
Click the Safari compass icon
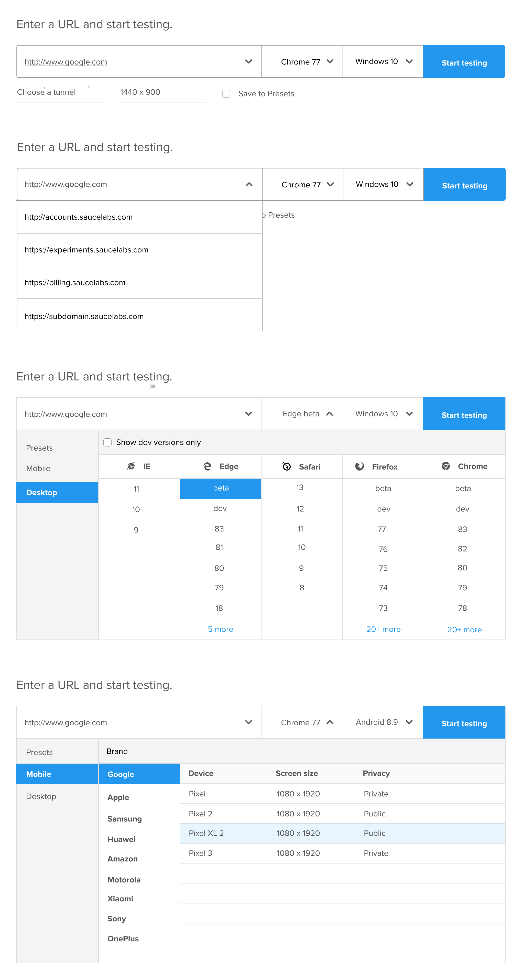[x=287, y=466]
